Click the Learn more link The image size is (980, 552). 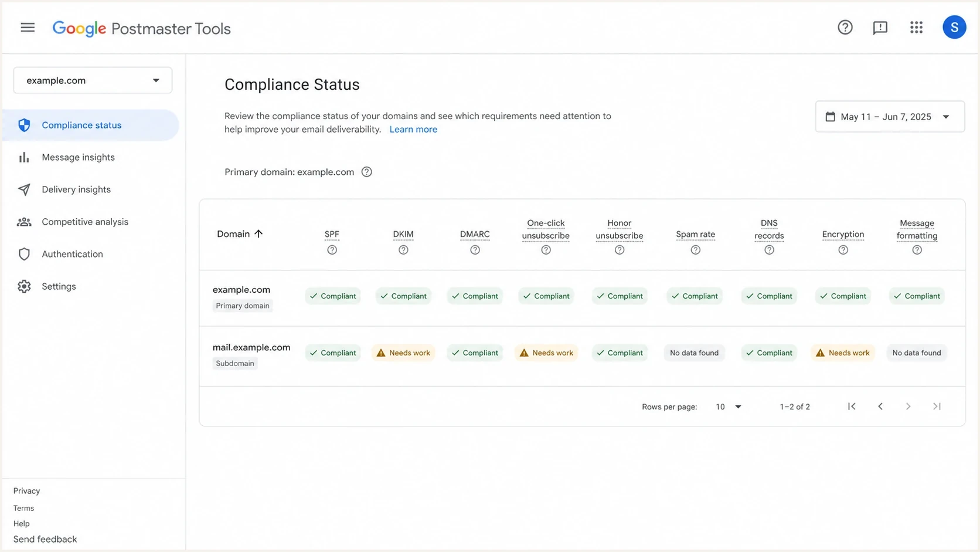point(413,129)
